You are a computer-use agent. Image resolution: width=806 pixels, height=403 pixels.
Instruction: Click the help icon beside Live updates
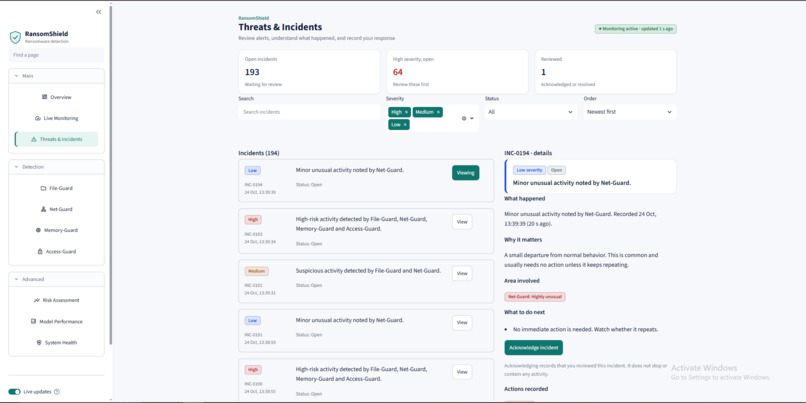tap(57, 392)
